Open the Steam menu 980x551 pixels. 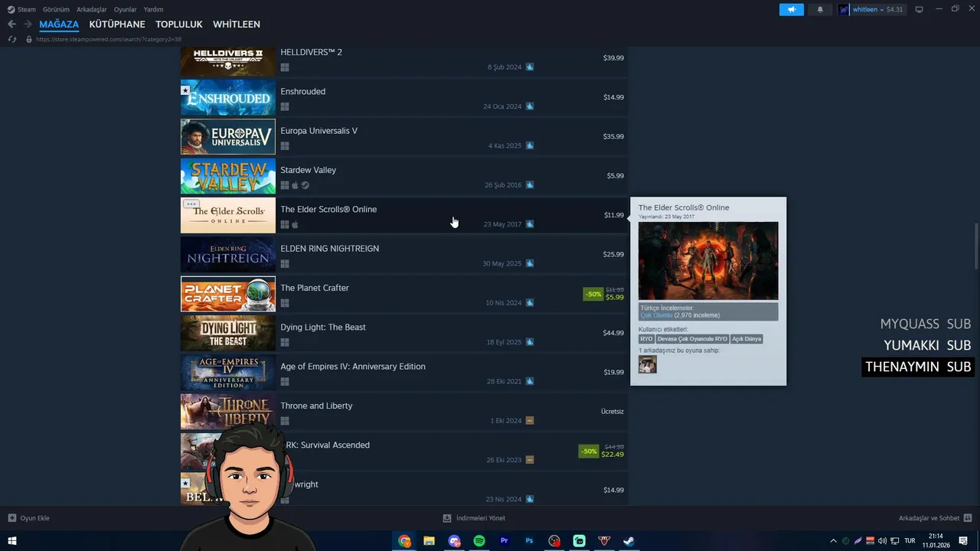point(21,9)
